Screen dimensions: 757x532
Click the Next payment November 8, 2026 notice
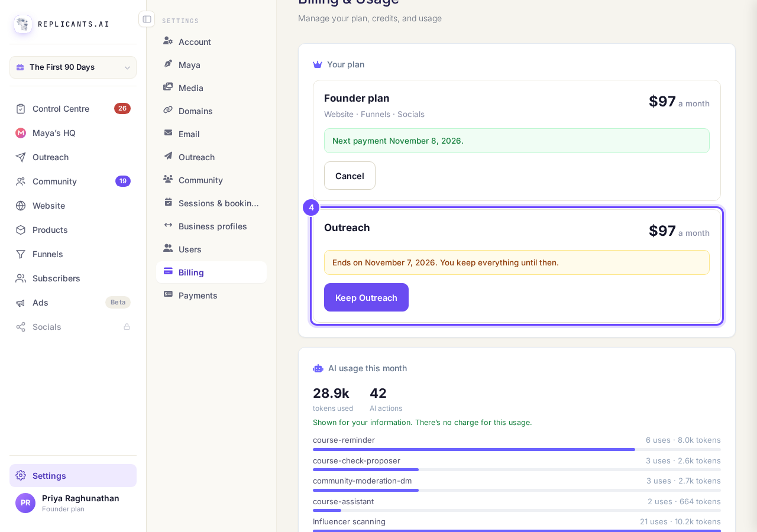(x=517, y=141)
